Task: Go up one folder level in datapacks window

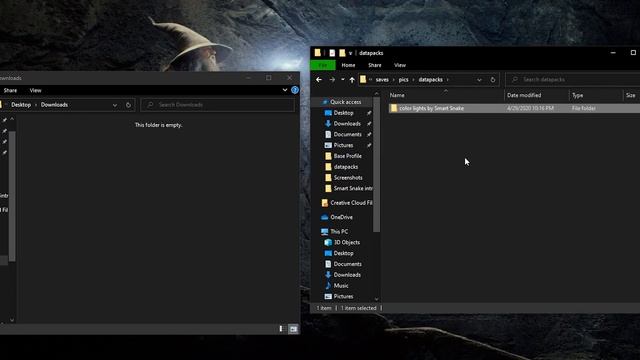Action: point(352,80)
